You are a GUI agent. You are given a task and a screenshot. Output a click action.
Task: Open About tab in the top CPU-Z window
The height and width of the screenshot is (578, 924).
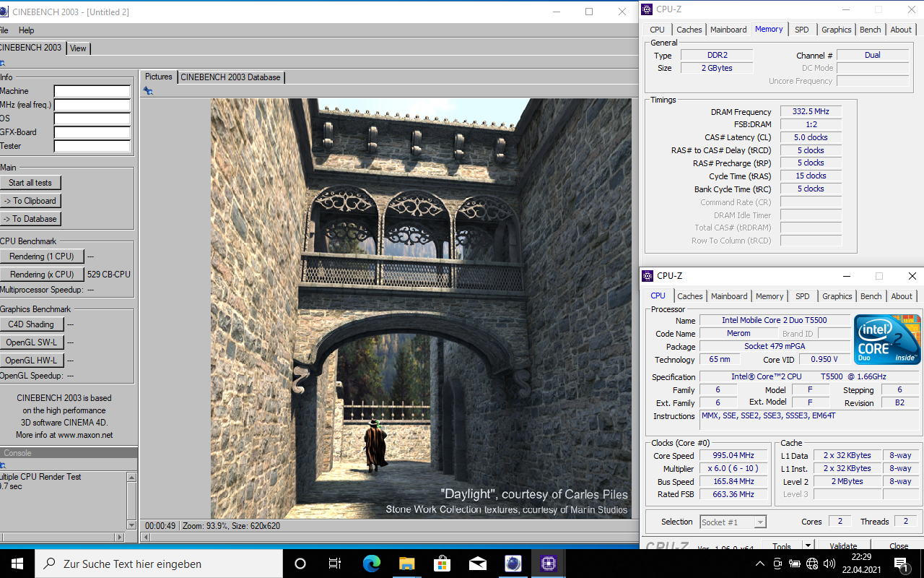901,30
